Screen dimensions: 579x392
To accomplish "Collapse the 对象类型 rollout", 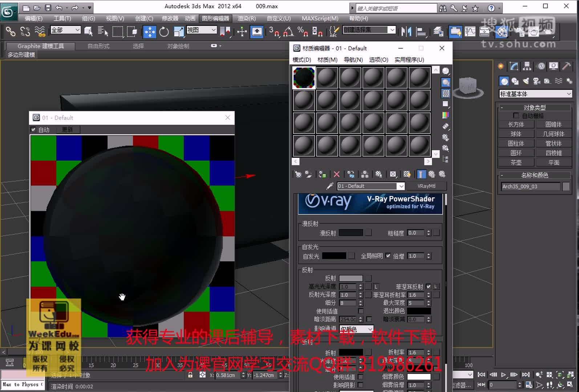I will coord(535,107).
